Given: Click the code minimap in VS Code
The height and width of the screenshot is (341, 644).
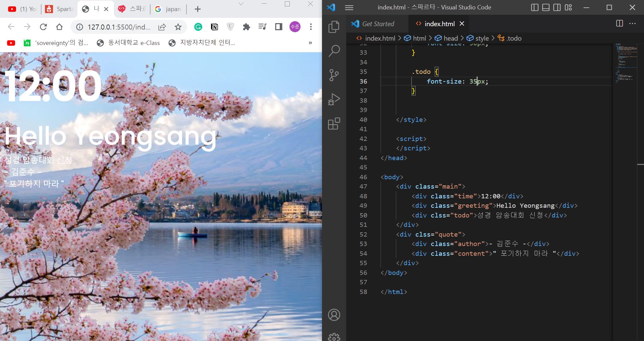Looking at the screenshot, I should click(626, 63).
